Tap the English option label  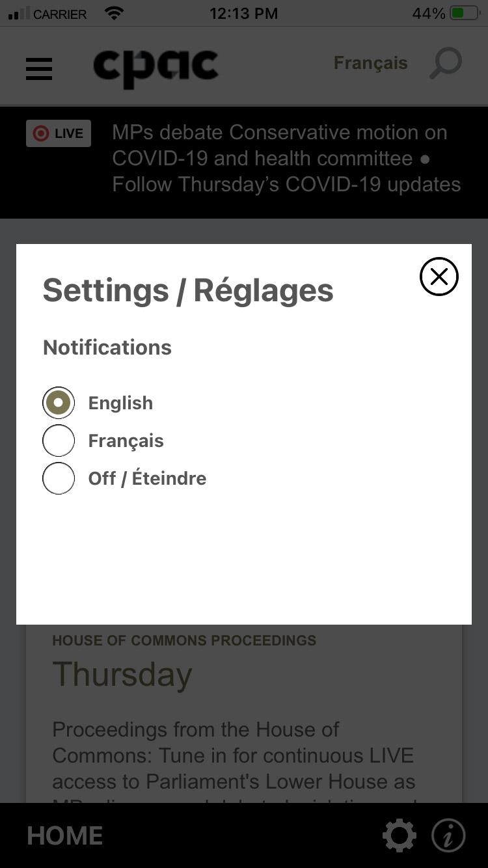click(120, 403)
